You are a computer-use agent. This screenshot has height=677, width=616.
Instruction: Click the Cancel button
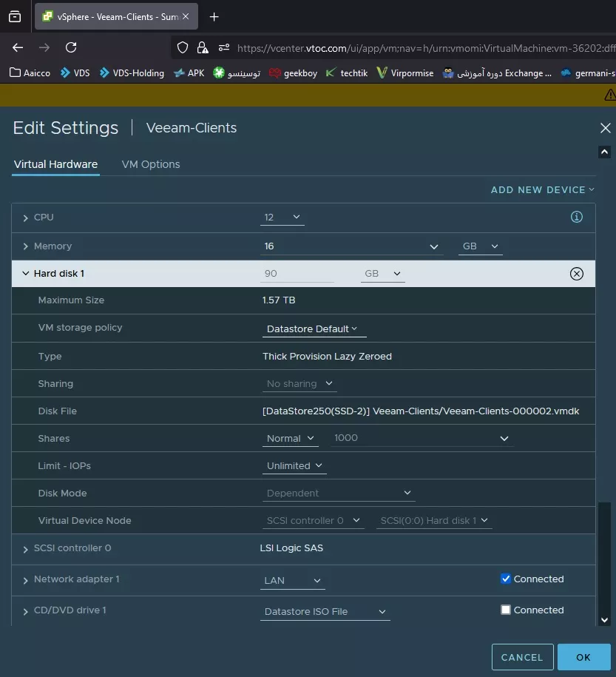[522, 657]
